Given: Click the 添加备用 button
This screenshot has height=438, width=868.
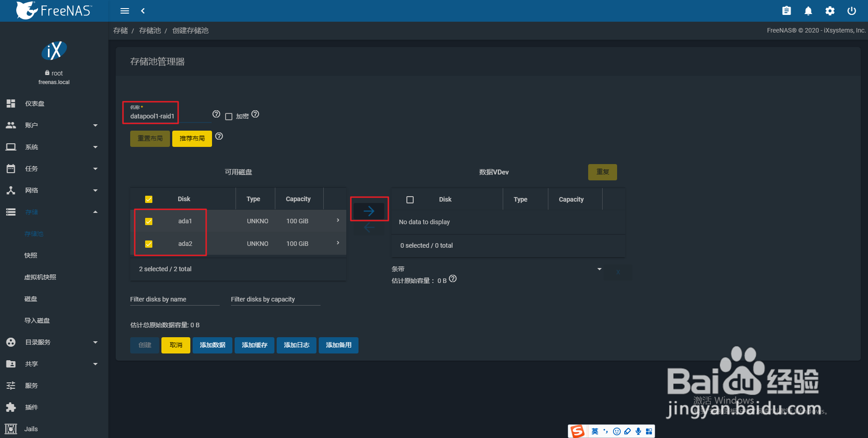Looking at the screenshot, I should 339,345.
